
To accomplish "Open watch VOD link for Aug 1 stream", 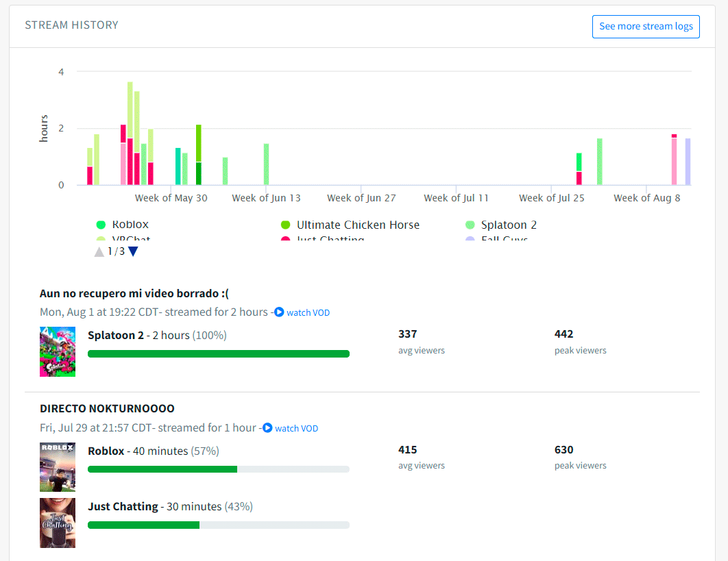I will pyautogui.click(x=308, y=313).
